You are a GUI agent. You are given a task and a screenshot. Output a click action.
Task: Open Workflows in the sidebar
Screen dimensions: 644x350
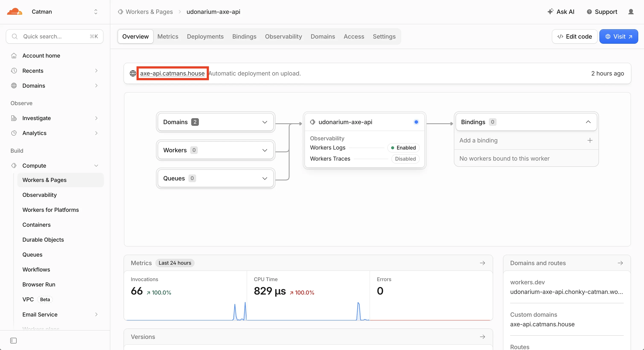pos(36,270)
